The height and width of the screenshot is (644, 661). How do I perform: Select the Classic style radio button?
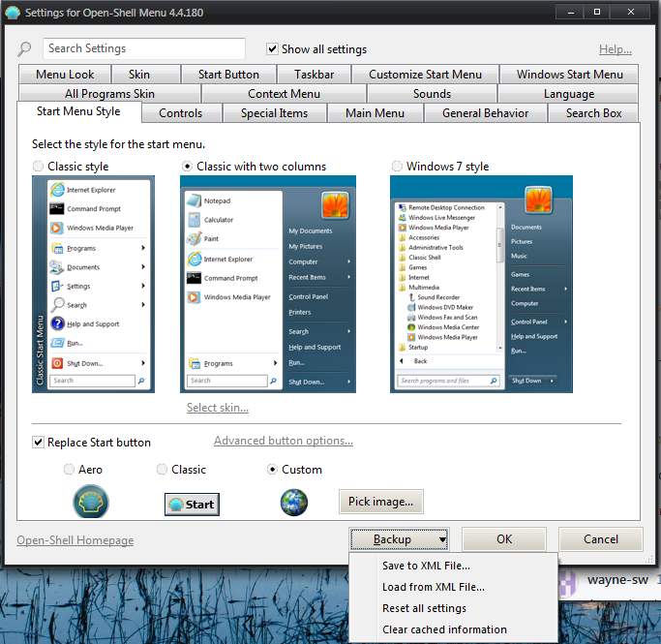(38, 167)
